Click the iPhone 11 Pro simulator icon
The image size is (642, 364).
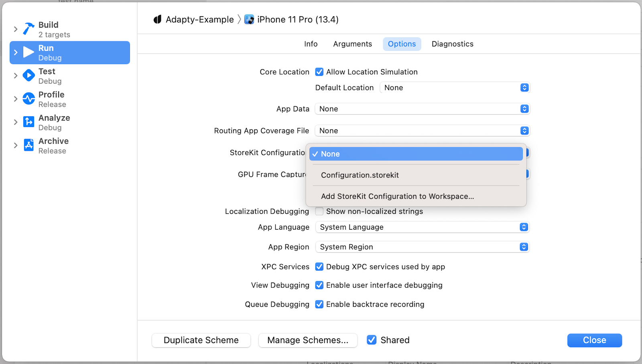249,20
